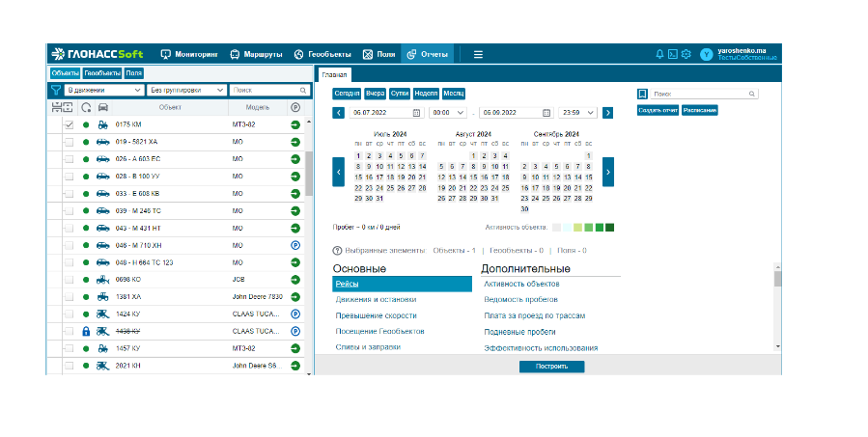Open the notifications bell icon
Viewport: 868px width, 437px height.
pos(659,54)
